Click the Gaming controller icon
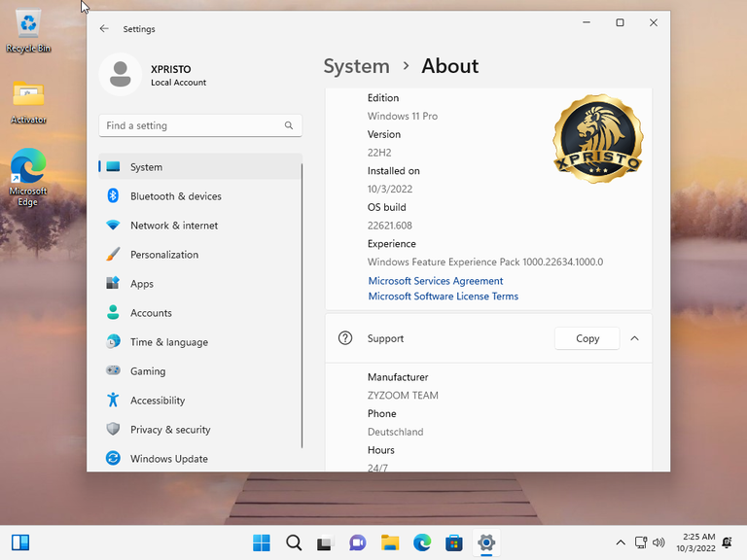The width and height of the screenshot is (747, 560). (113, 370)
